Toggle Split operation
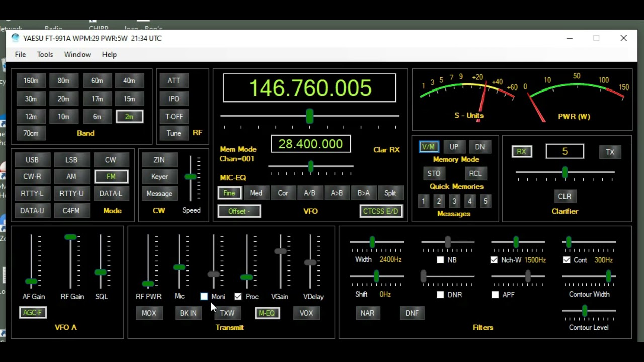 (390, 193)
